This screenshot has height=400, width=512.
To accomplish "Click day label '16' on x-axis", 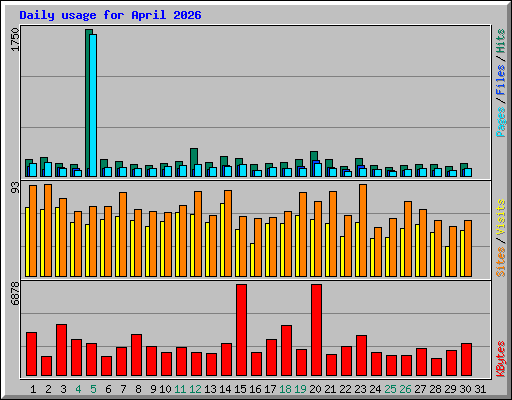I will coord(255,389).
